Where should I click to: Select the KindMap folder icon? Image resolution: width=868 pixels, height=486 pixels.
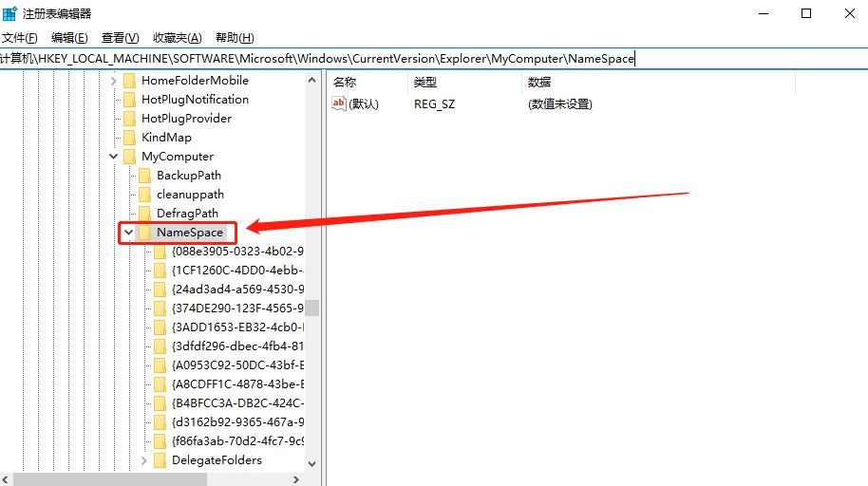coord(129,138)
